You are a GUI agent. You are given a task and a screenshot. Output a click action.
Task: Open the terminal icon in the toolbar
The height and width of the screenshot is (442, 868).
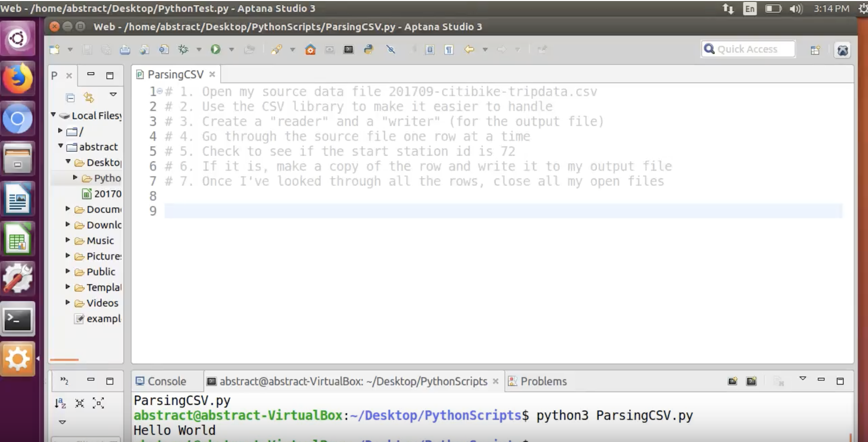click(x=349, y=49)
